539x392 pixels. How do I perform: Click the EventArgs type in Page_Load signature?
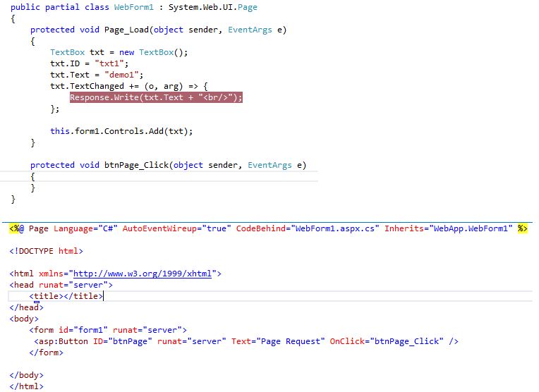(250, 30)
